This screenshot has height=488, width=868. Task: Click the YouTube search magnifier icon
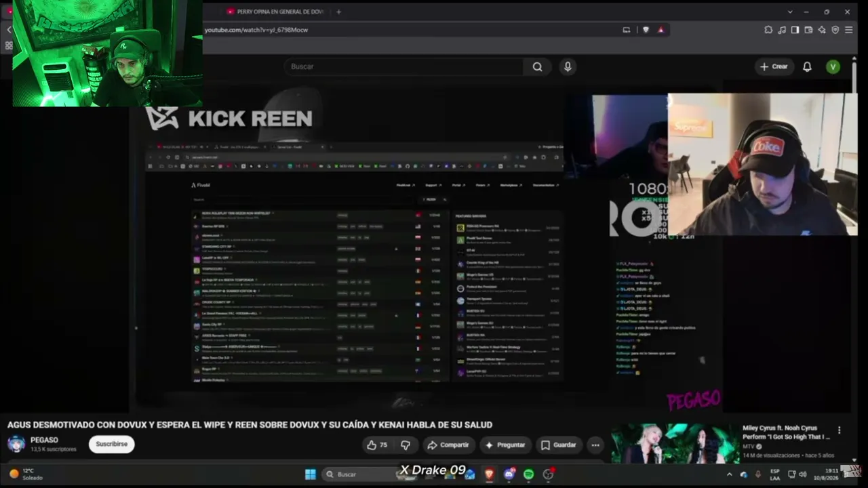tap(537, 66)
